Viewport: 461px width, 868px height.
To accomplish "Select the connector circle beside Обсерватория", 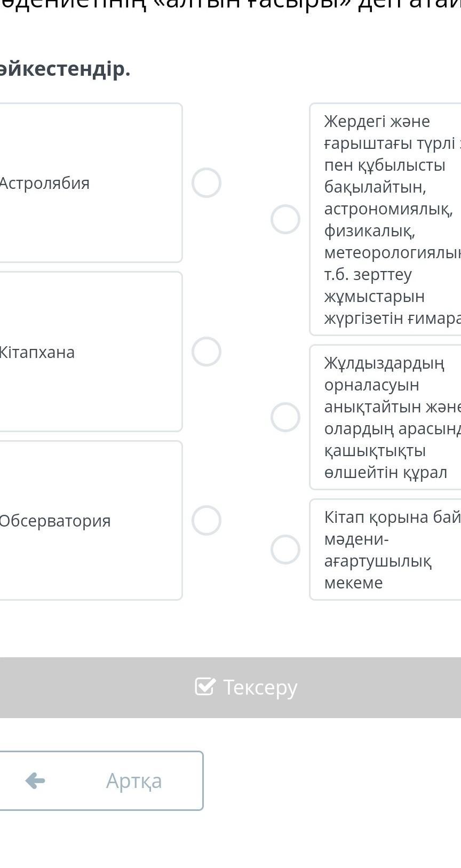I will click(x=206, y=520).
